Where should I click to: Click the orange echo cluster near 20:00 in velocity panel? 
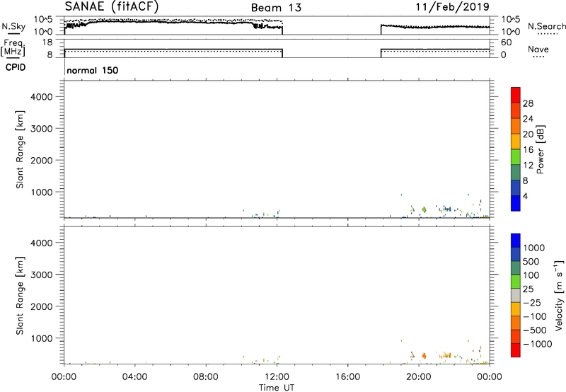coord(424,355)
